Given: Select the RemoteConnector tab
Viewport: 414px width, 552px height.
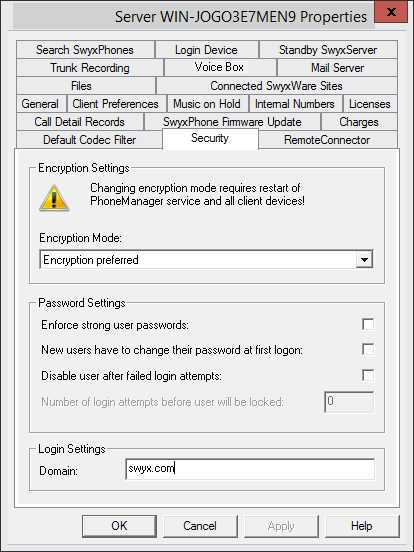Looking at the screenshot, I should [x=327, y=140].
